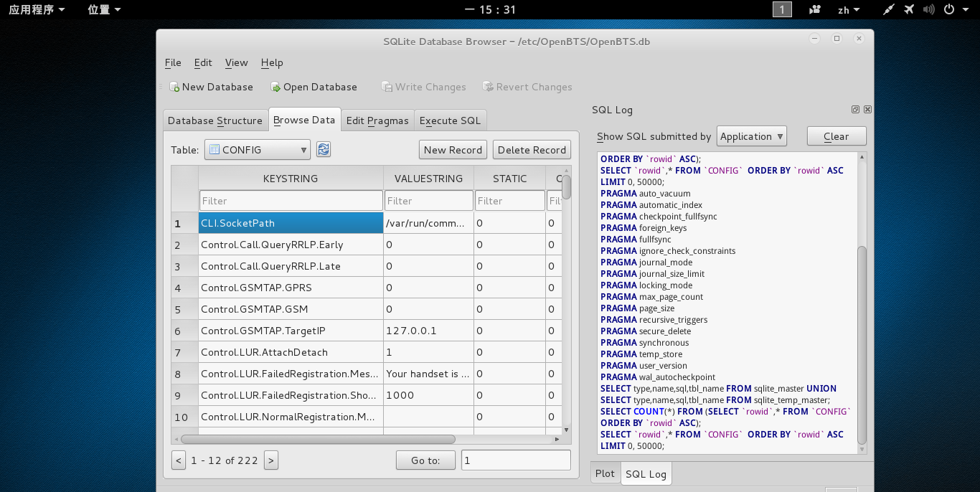This screenshot has width=980, height=492.
Task: Float the SQL Log panel
Action: point(855,110)
